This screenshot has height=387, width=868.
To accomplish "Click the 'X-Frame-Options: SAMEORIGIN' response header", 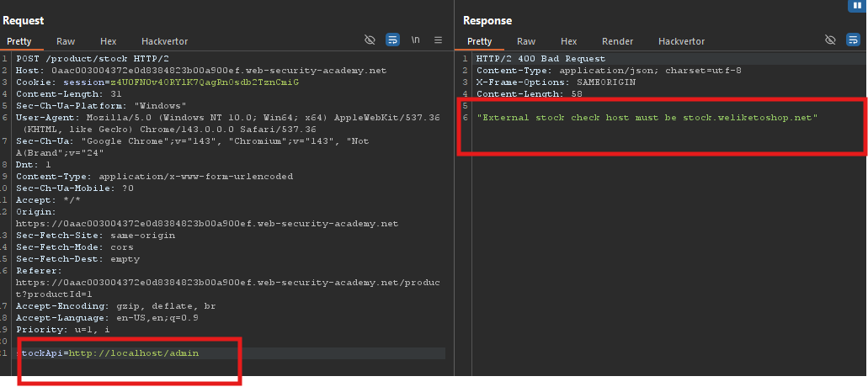I will (x=556, y=82).
